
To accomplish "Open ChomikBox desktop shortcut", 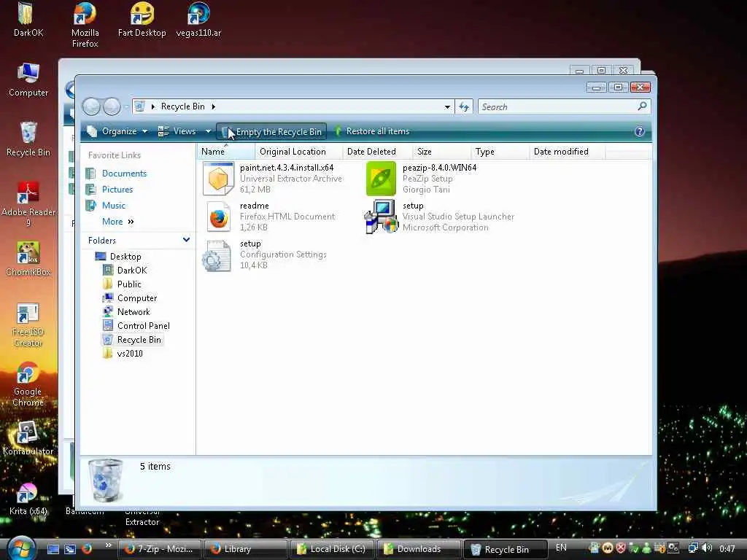I will point(28,259).
